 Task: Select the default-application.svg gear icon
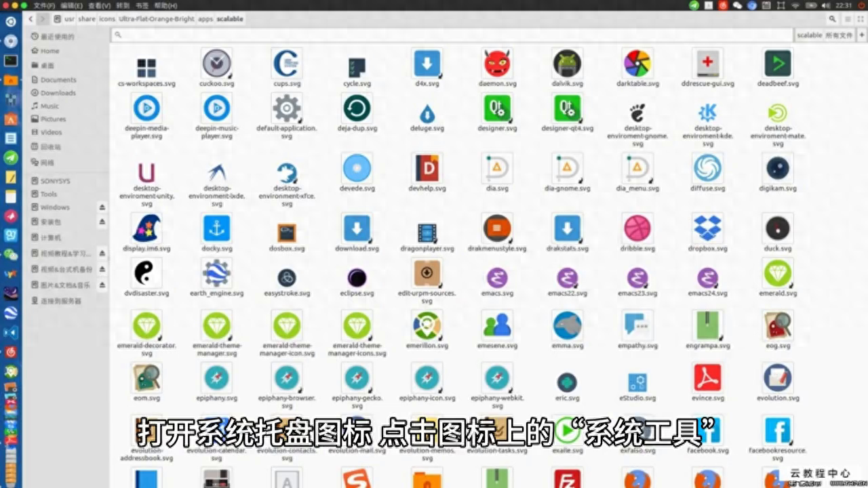(x=287, y=108)
